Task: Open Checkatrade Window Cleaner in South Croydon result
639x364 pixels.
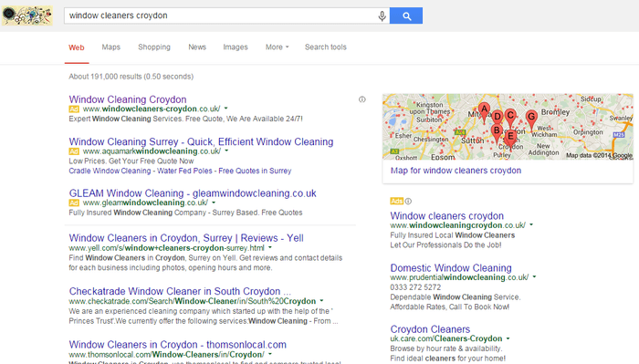Action: click(180, 291)
